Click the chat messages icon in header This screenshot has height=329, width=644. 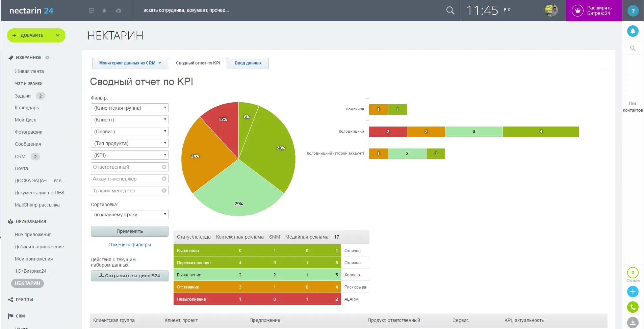coord(91,11)
